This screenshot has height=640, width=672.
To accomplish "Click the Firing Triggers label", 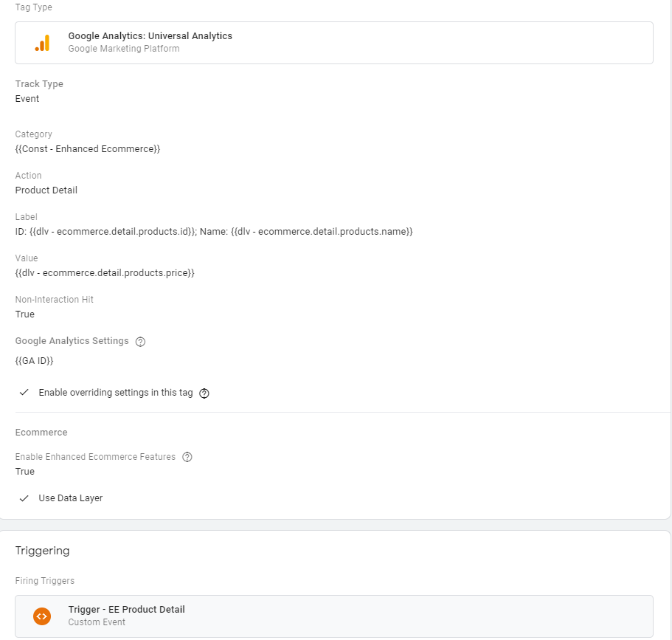I will pyautogui.click(x=44, y=581).
